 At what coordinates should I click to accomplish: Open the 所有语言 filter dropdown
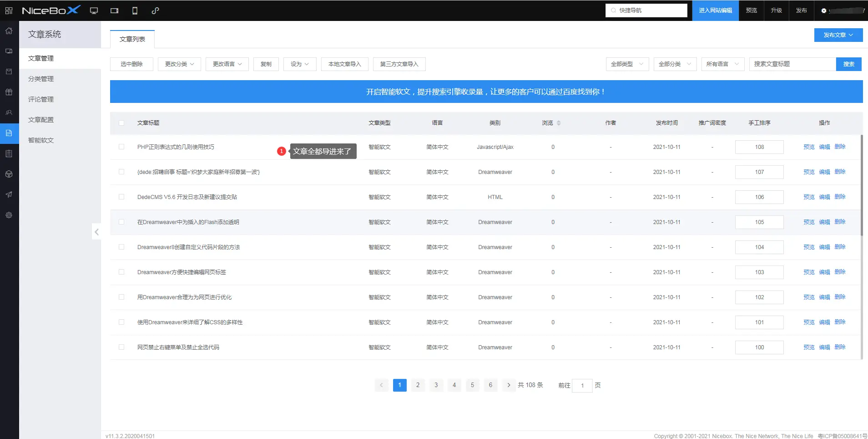723,64
